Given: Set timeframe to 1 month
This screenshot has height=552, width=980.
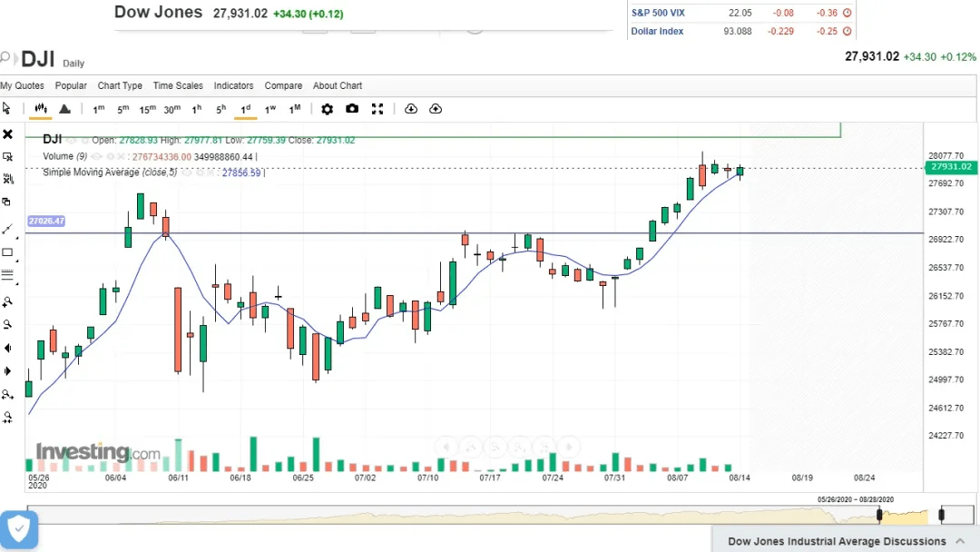Looking at the screenshot, I should coord(295,109).
